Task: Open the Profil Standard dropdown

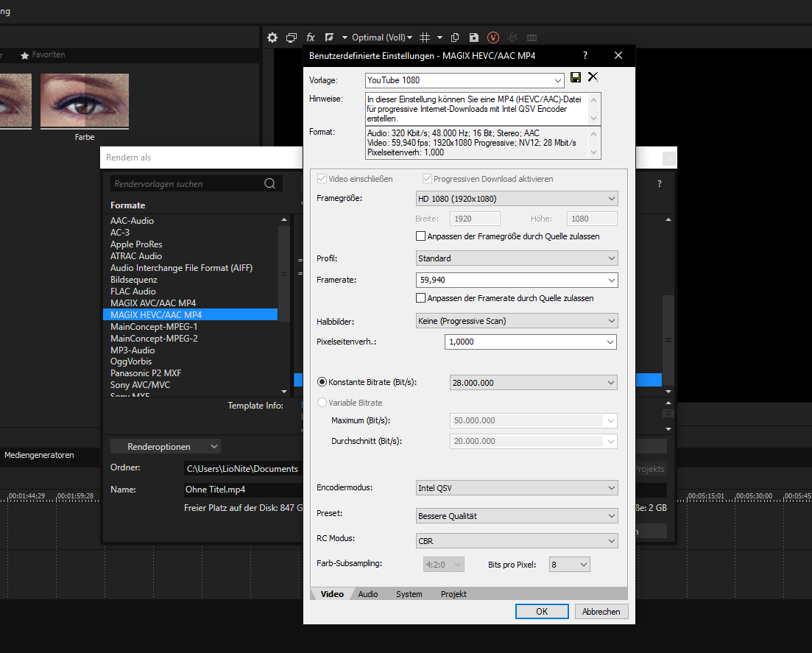Action: coord(517,258)
